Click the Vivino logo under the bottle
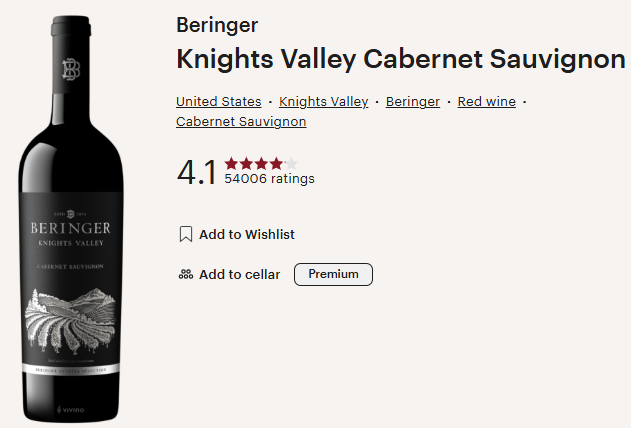 [72, 409]
